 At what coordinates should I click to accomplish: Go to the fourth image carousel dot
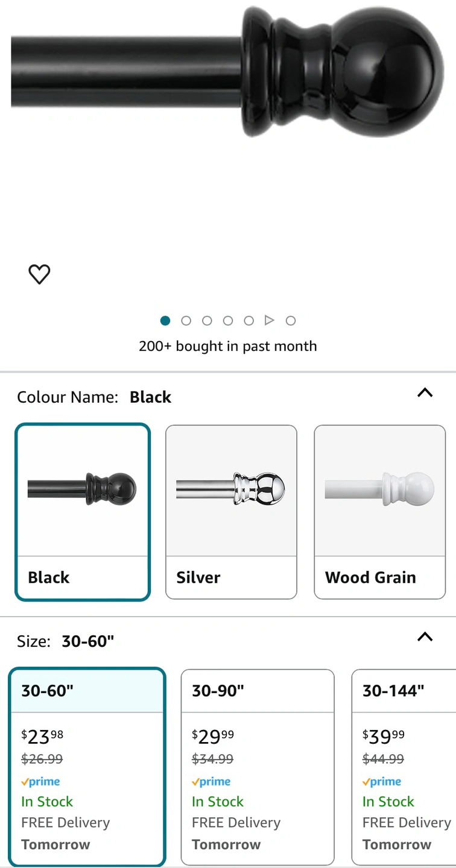coord(228,321)
